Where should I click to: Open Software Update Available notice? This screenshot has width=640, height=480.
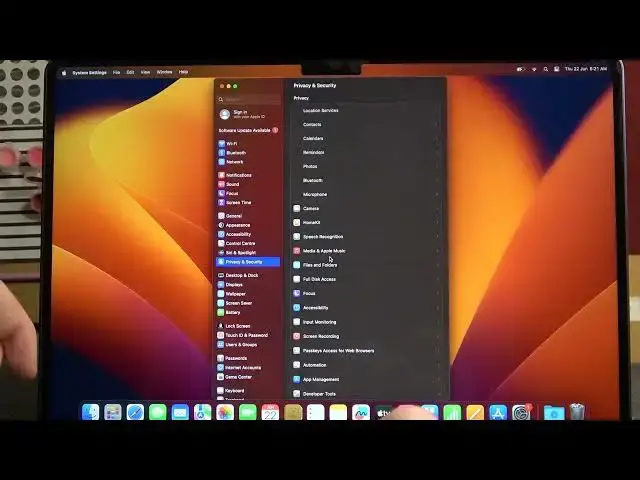click(248, 130)
